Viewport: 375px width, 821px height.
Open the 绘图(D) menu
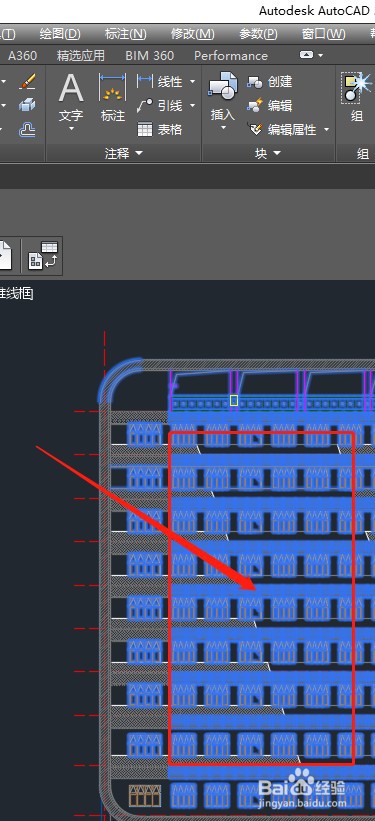60,34
